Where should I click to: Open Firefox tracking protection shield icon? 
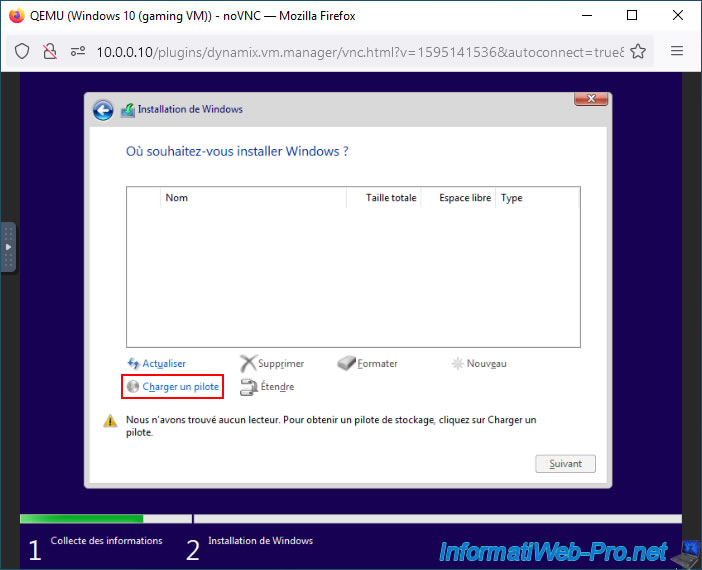[x=22, y=52]
